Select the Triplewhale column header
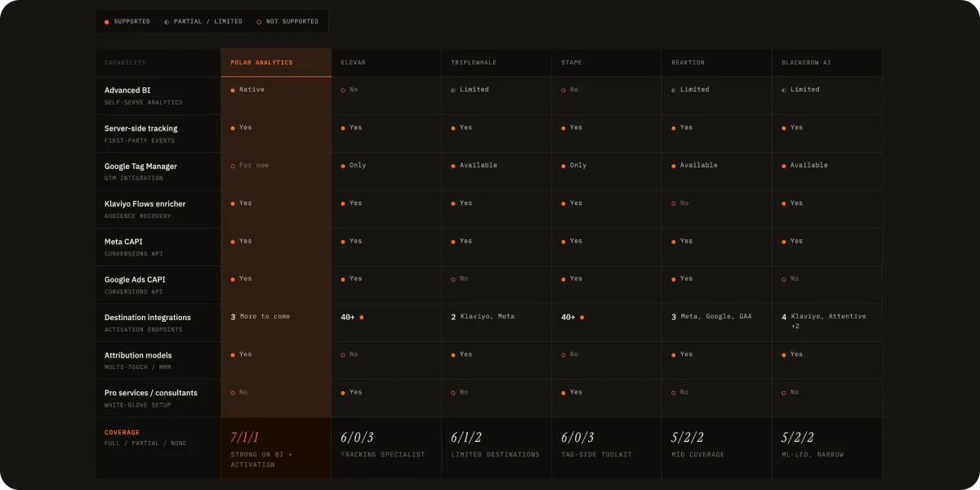Viewport: 980px width, 490px height. [x=497, y=63]
